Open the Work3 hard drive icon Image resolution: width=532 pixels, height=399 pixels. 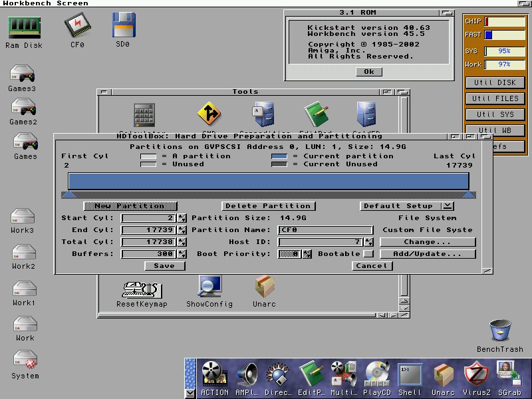[x=23, y=217]
